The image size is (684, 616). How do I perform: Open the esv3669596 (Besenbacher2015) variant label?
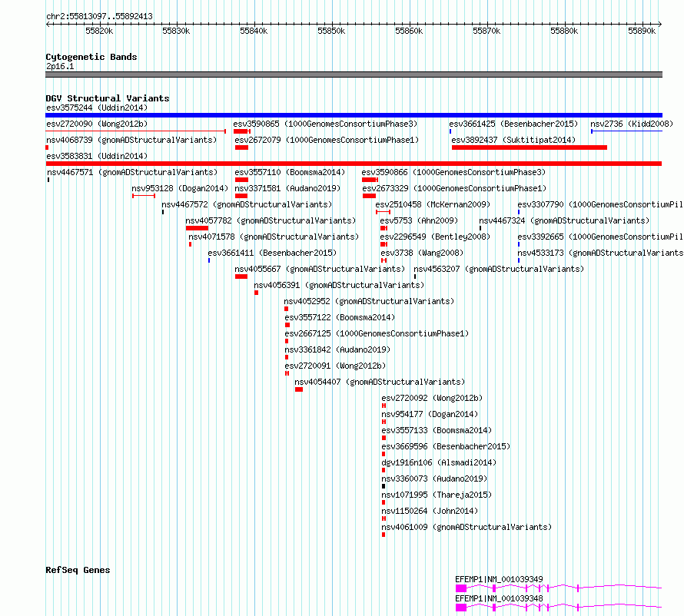[446, 446]
